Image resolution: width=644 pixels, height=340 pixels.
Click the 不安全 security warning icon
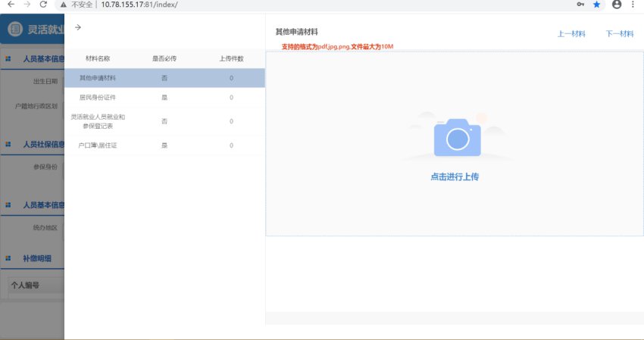pyautogui.click(x=64, y=5)
